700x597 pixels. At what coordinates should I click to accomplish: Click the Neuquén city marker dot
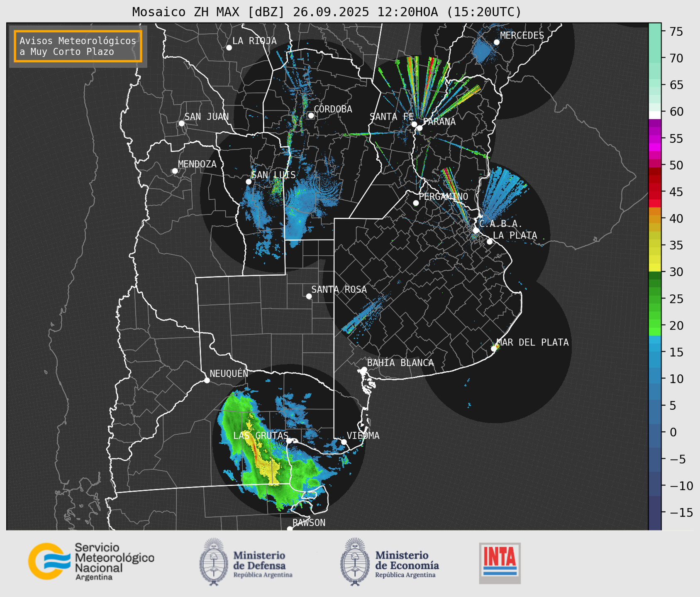(207, 380)
